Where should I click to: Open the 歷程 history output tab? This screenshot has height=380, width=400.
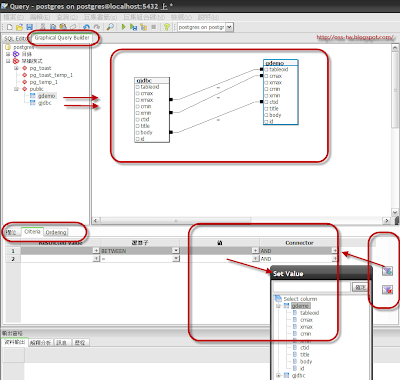coord(80,342)
